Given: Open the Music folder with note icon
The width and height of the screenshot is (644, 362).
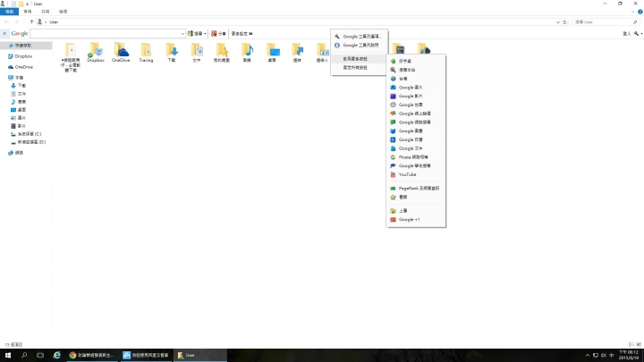Looking at the screenshot, I should pos(247,52).
